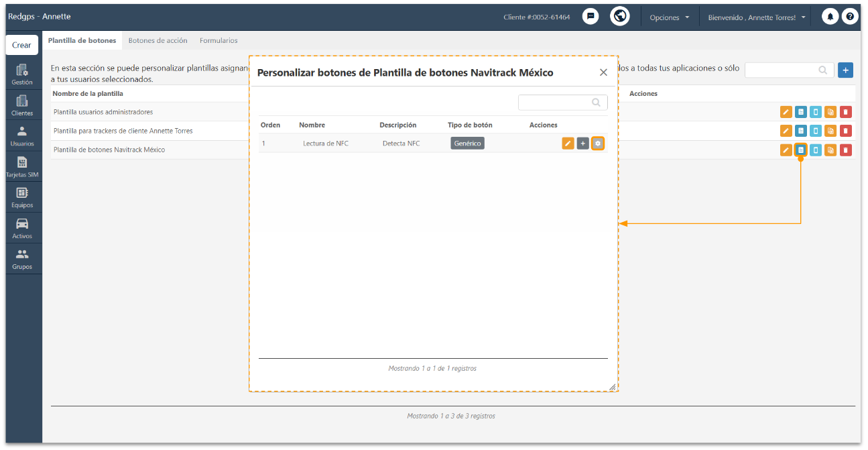
Task: Open Gestión in the sidebar
Action: 22,74
